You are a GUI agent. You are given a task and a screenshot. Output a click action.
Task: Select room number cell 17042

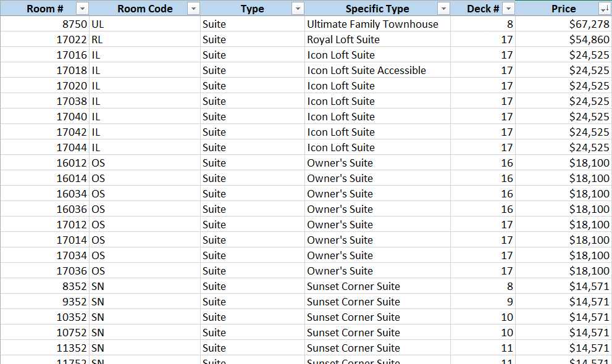click(x=45, y=132)
